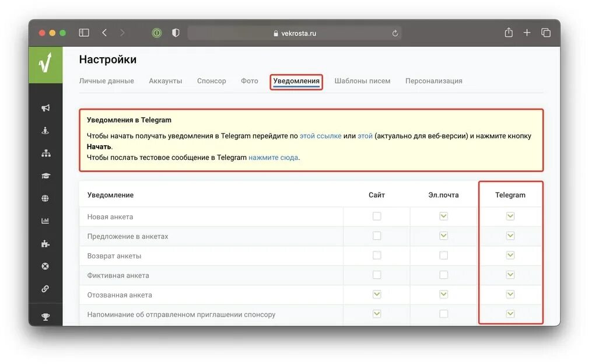Enable Сайт for Предложение в анкетах

tap(377, 236)
